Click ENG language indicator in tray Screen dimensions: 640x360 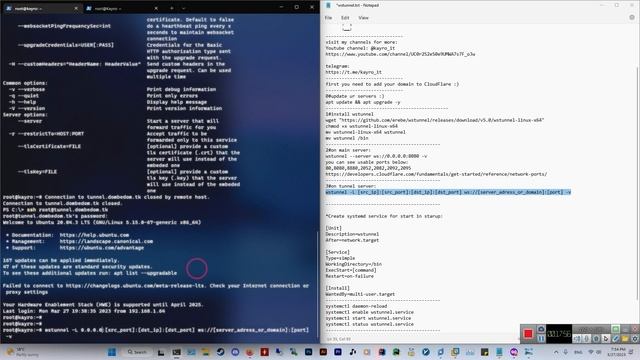click(x=578, y=352)
